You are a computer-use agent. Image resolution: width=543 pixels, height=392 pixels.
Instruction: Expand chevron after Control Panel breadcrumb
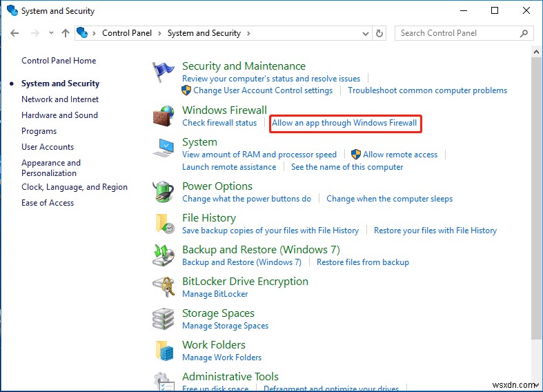point(160,33)
